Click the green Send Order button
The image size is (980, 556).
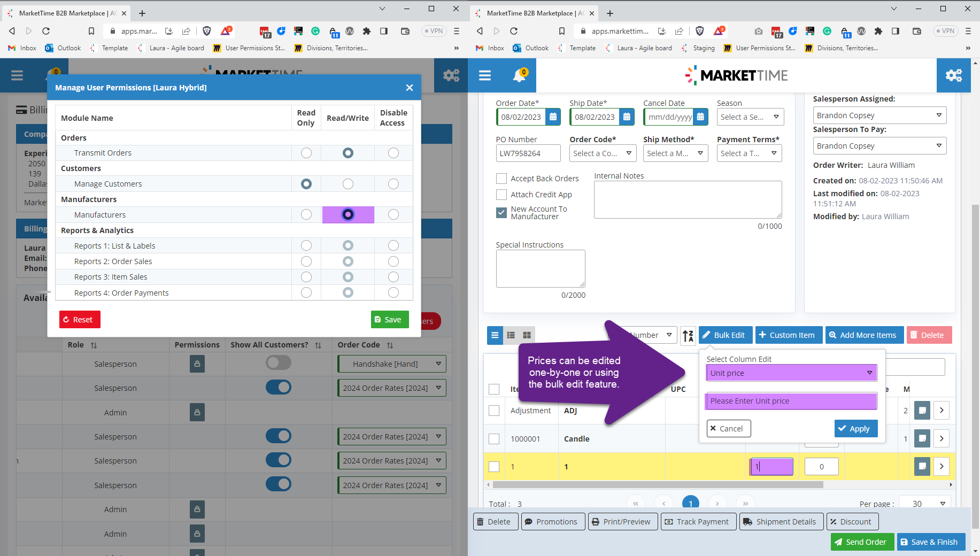(862, 542)
